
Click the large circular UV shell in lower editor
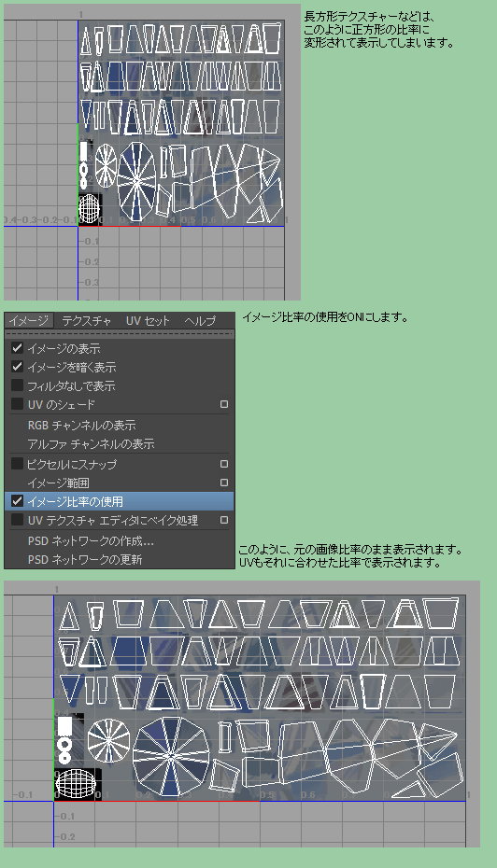[x=171, y=754]
